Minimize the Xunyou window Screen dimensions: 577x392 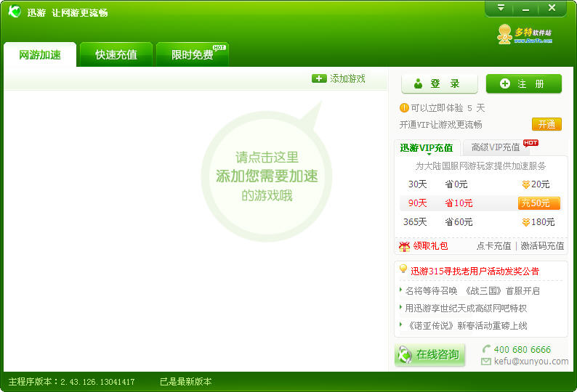tap(525, 8)
